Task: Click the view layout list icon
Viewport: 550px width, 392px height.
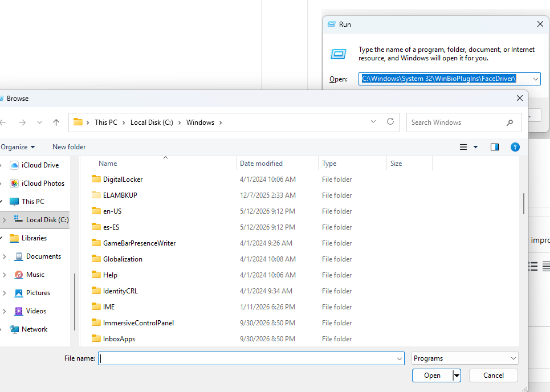Action: click(x=463, y=147)
